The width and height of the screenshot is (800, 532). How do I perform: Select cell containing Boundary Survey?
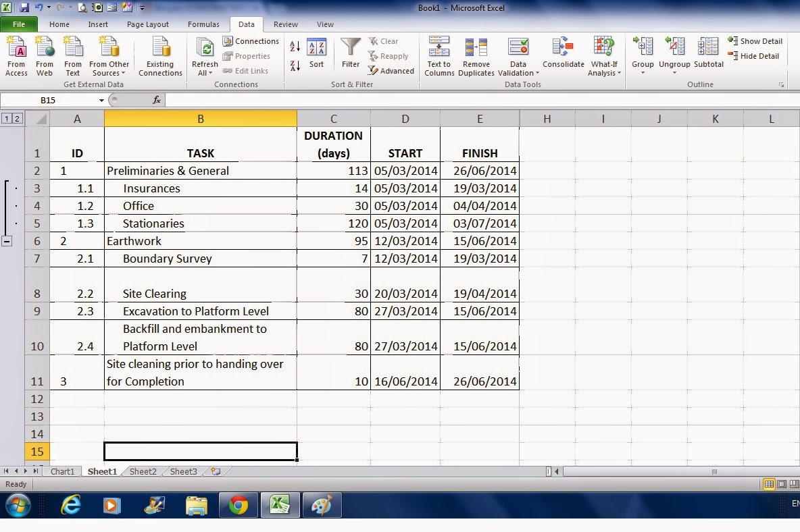point(201,259)
